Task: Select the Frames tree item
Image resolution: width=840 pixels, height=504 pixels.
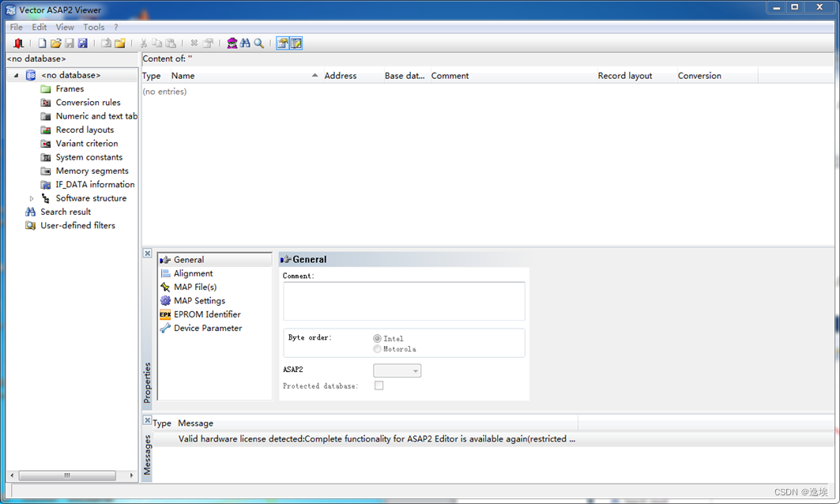Action: (x=70, y=89)
